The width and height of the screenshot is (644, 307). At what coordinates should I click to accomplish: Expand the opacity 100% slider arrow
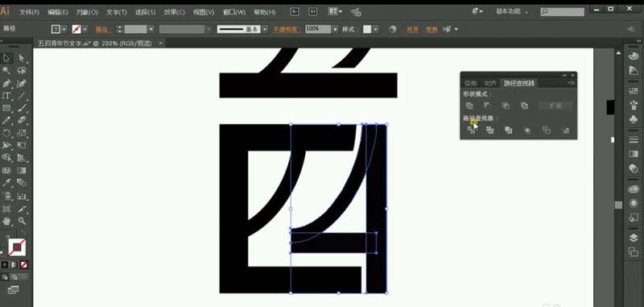(x=336, y=29)
